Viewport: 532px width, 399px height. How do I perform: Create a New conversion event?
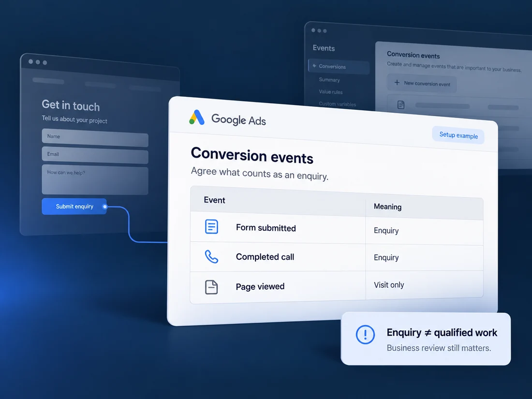[x=422, y=84]
